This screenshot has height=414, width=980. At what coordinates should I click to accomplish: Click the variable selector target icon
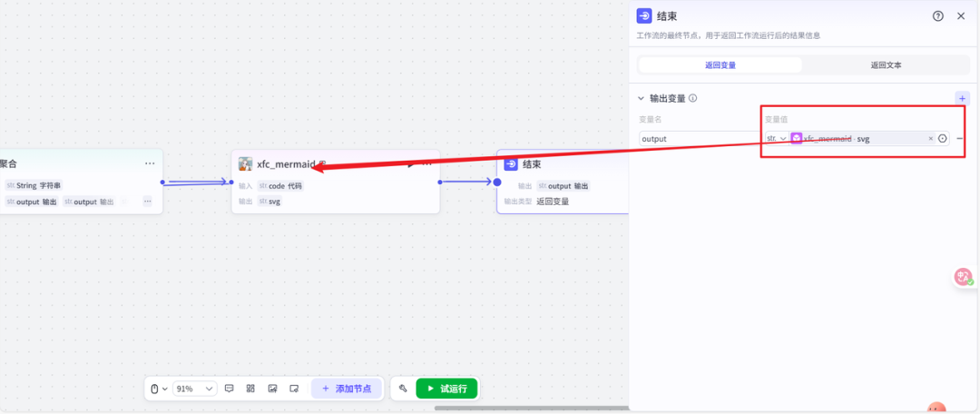point(943,139)
